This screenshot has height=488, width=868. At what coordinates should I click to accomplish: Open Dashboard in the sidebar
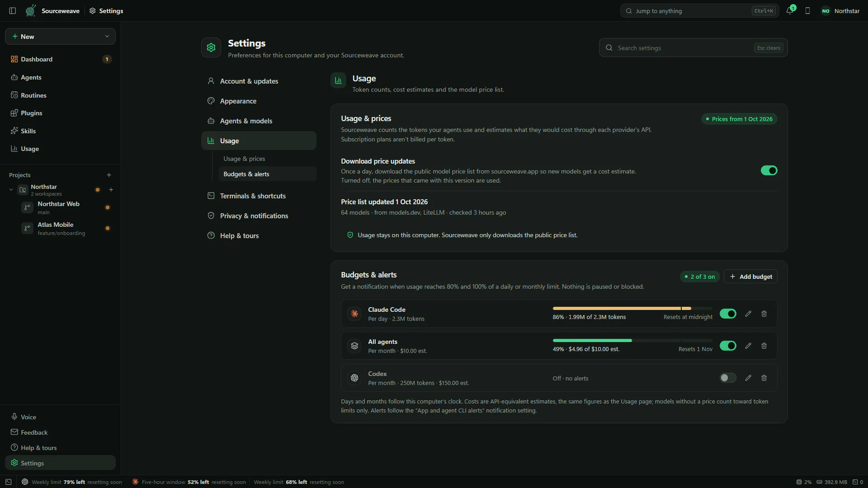tap(60, 59)
